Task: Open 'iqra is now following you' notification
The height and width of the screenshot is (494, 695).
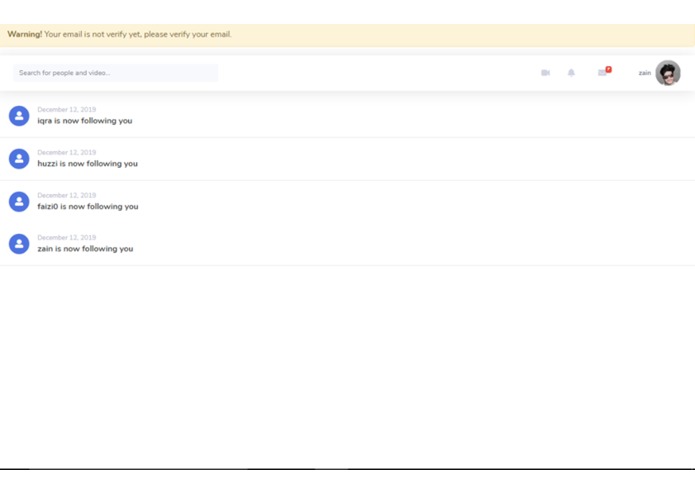Action: [85, 121]
